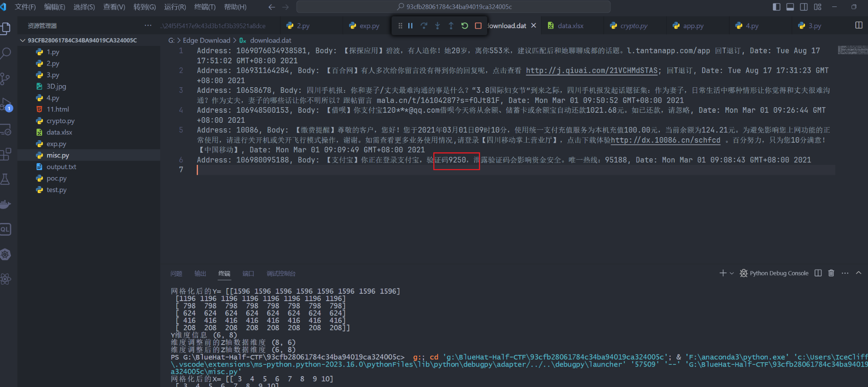The width and height of the screenshot is (868, 387).
Task: Open the new terminal launch profile dropdown
Action: coord(732,273)
